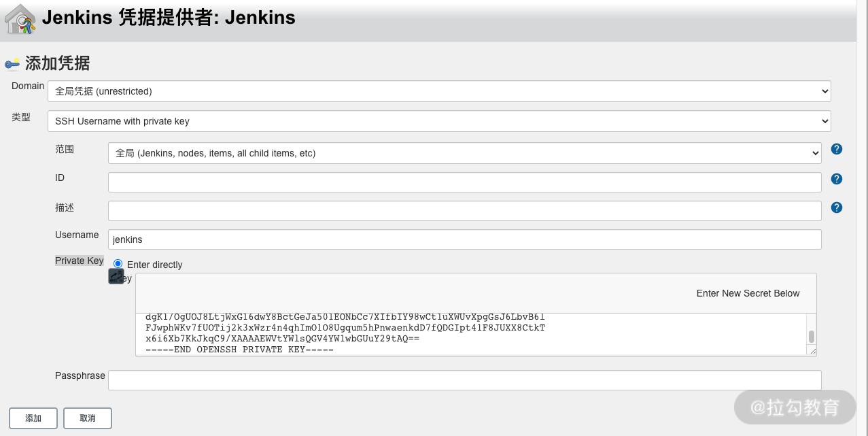This screenshot has height=436, width=868.
Task: Click the key text area scrollbar
Action: (811, 336)
